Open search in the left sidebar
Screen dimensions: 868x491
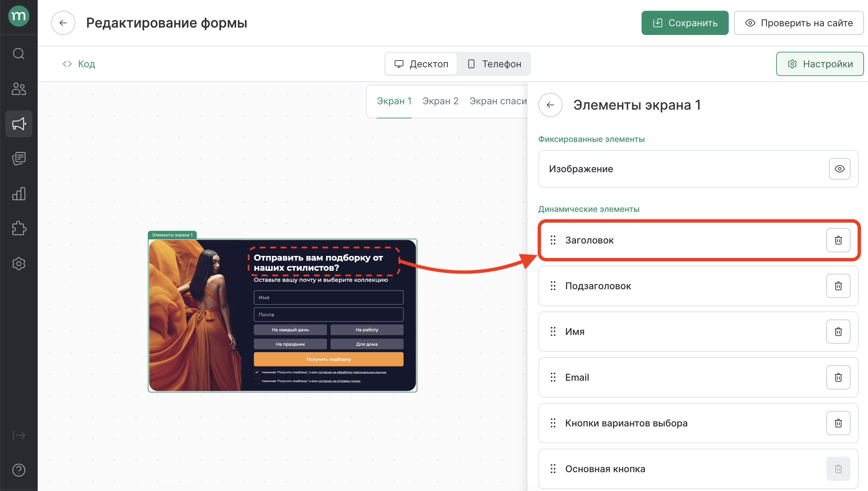19,53
